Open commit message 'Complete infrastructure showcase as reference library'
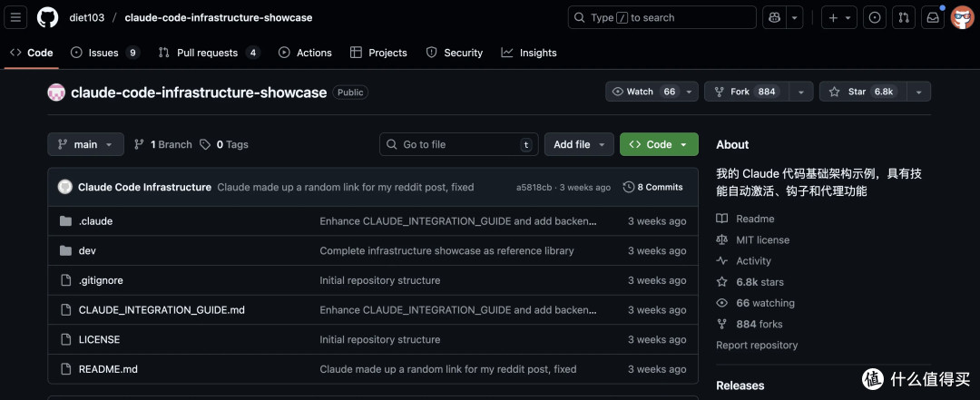Image resolution: width=980 pixels, height=400 pixels. [446, 250]
